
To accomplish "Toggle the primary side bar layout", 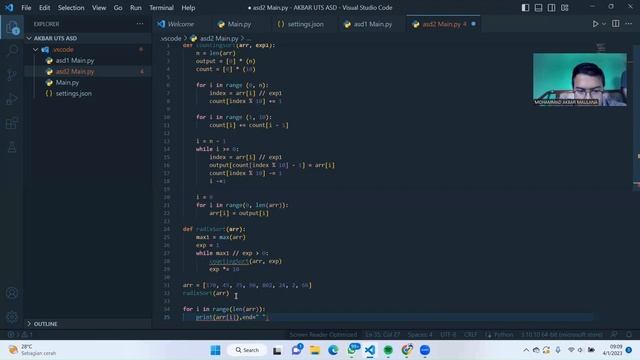I will [525, 8].
